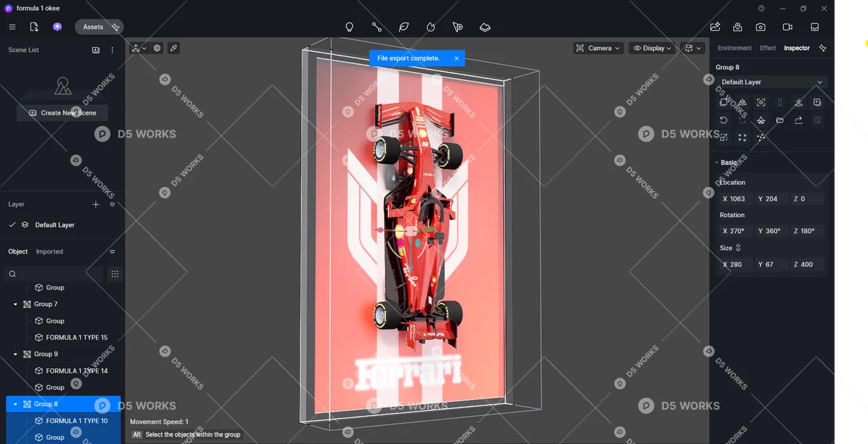Screen dimensions: 868x444
Task: Select the light bulb lighting tool
Action: tap(349, 27)
